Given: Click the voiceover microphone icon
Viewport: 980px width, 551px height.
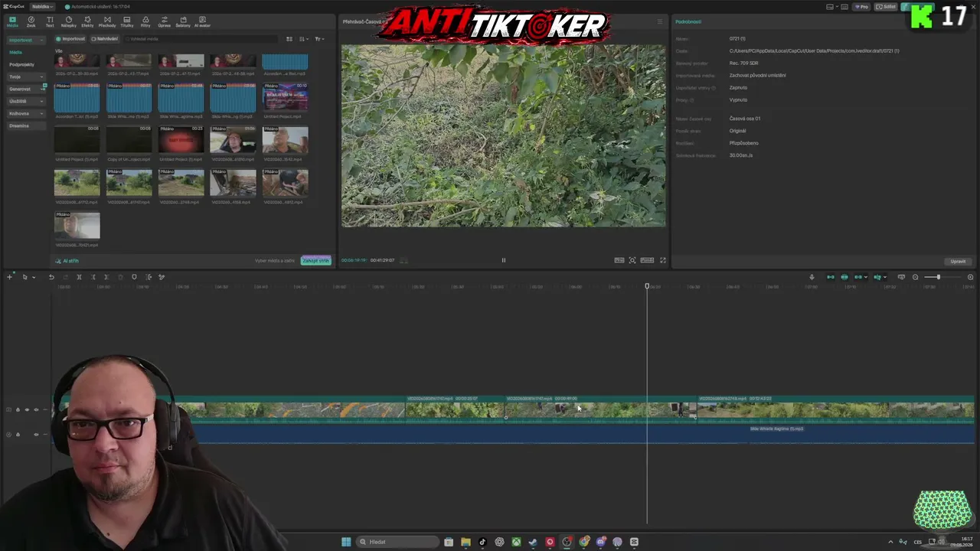Looking at the screenshot, I should [x=812, y=277].
